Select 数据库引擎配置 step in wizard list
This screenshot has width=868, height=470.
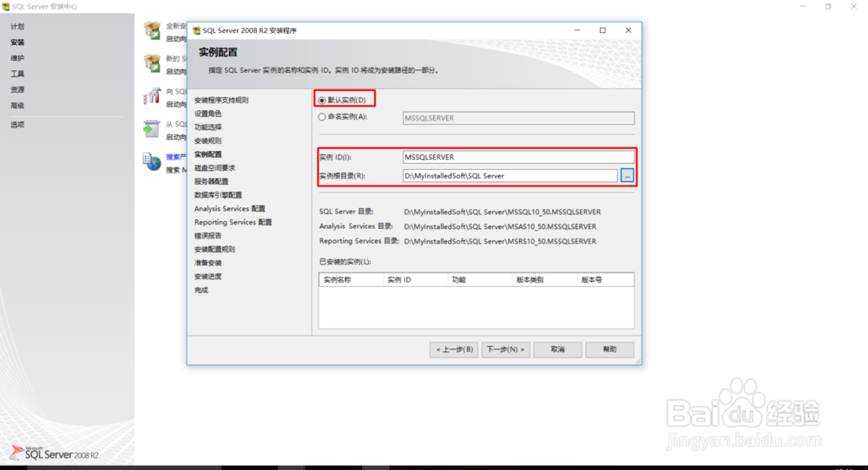(218, 194)
